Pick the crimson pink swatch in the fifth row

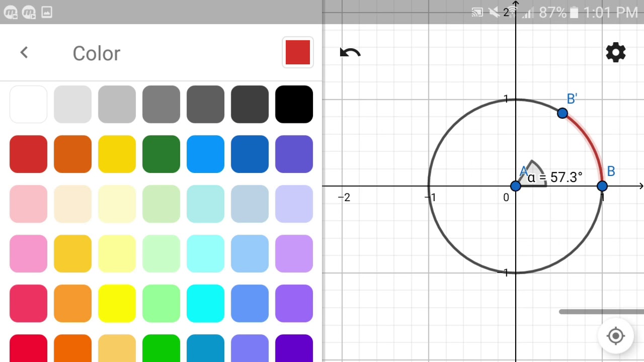(x=28, y=303)
